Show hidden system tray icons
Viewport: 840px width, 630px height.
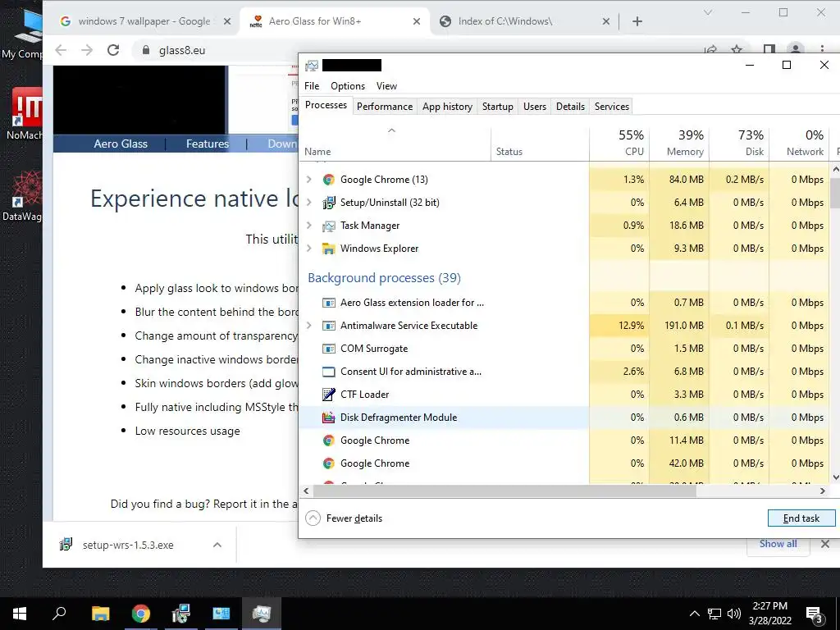pos(694,614)
